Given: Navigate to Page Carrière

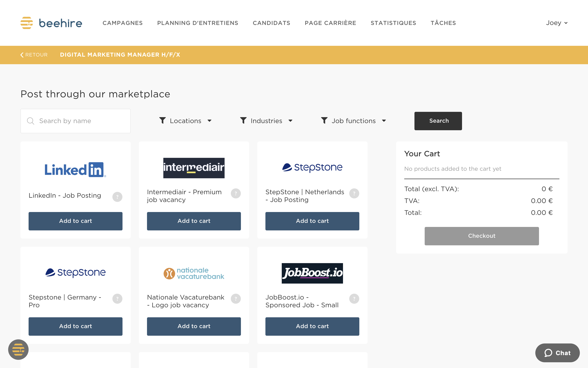Looking at the screenshot, I should pos(331,23).
